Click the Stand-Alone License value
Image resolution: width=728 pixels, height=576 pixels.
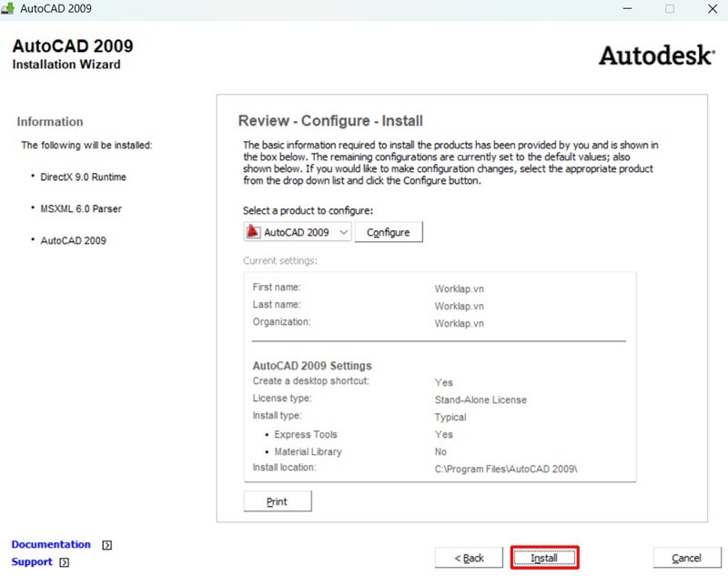click(x=480, y=399)
